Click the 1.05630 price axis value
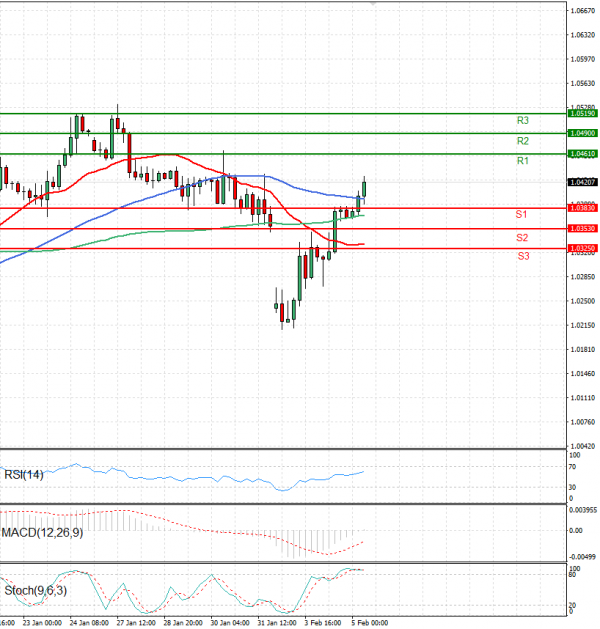 583,83
